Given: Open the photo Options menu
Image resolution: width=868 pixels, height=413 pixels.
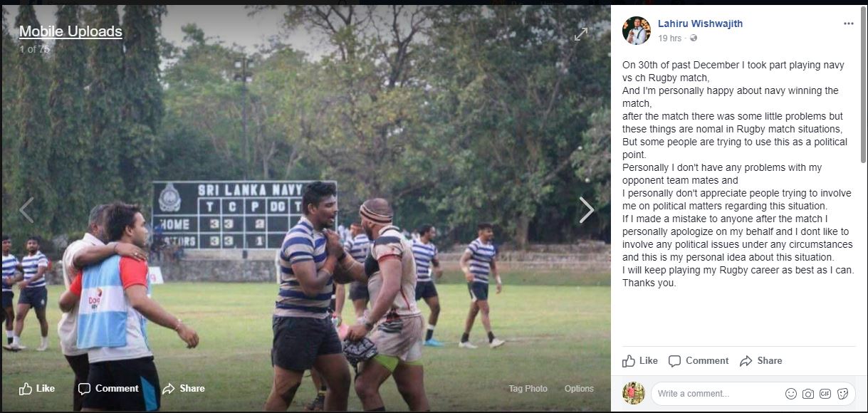Looking at the screenshot, I should [579, 389].
